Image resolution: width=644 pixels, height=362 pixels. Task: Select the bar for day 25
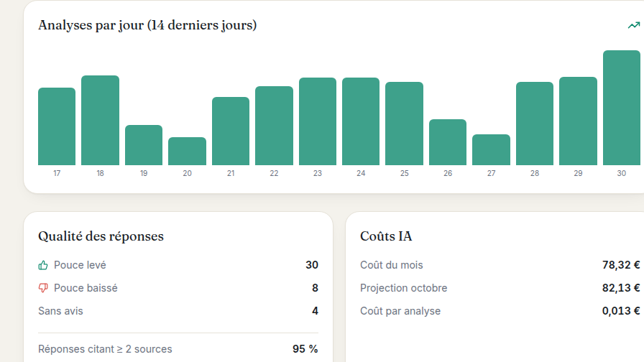404,124
